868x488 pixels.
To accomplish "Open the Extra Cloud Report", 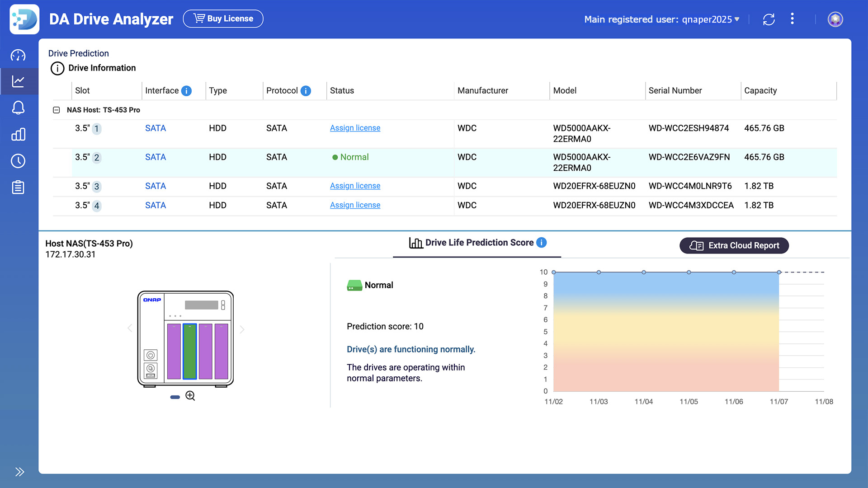I will 734,245.
